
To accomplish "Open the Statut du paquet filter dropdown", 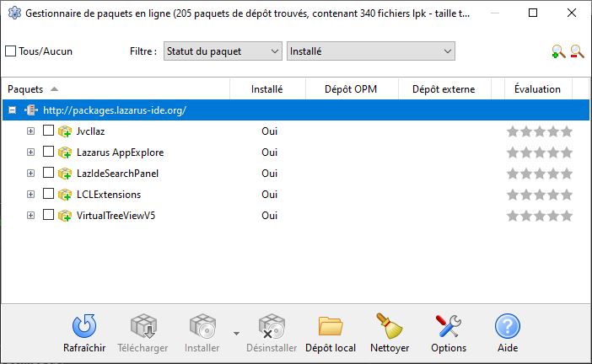I will point(223,51).
